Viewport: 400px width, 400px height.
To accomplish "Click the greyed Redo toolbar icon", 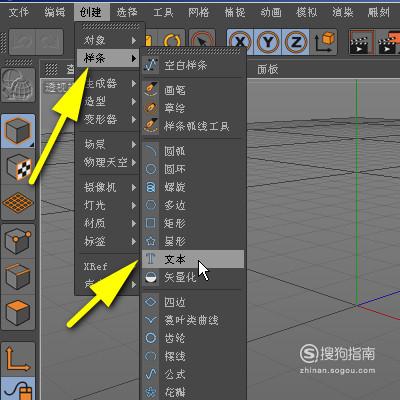I will (49, 42).
